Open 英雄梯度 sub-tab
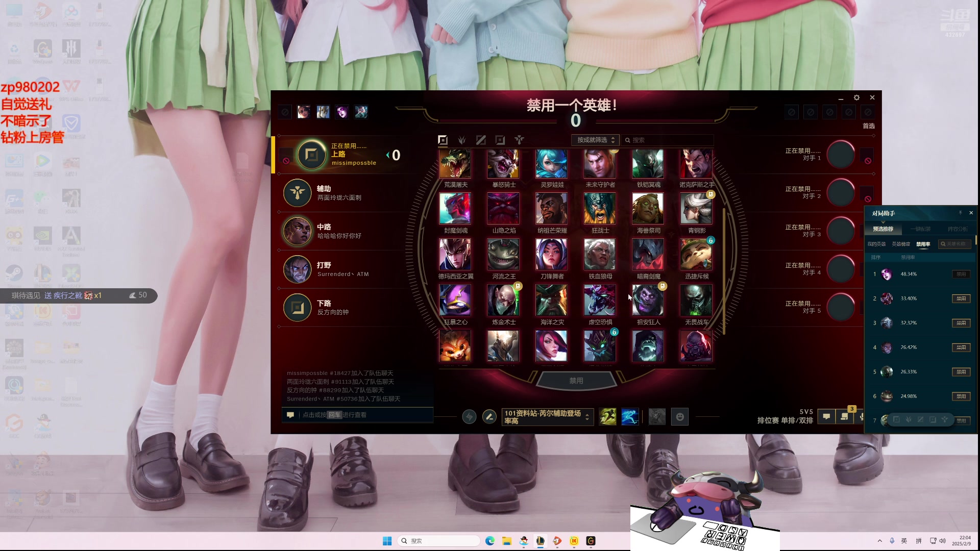 (x=900, y=244)
